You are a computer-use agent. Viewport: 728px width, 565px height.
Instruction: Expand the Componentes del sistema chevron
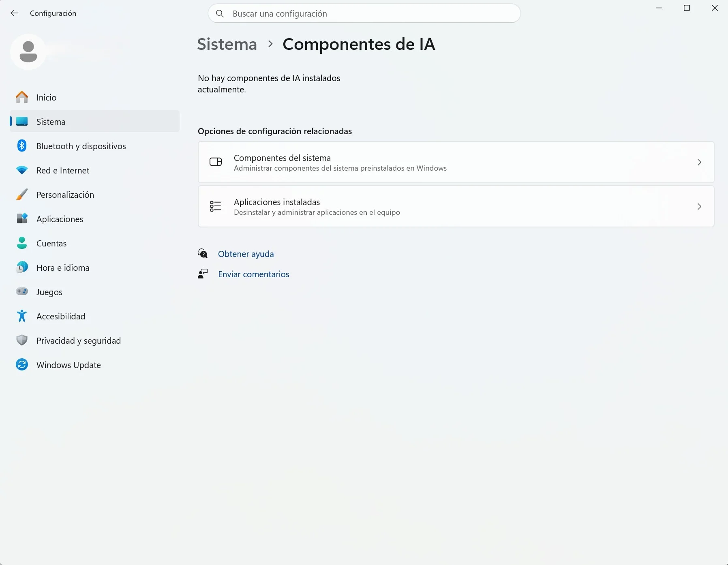[699, 162]
